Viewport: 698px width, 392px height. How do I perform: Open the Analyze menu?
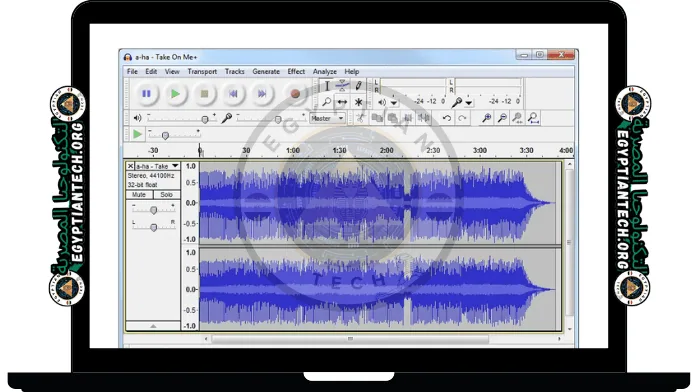tap(325, 72)
